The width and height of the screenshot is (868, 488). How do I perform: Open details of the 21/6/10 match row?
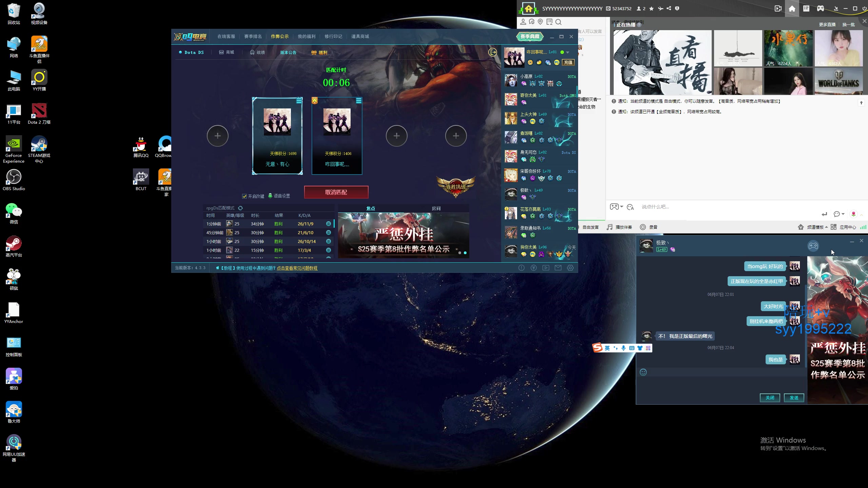tap(328, 232)
